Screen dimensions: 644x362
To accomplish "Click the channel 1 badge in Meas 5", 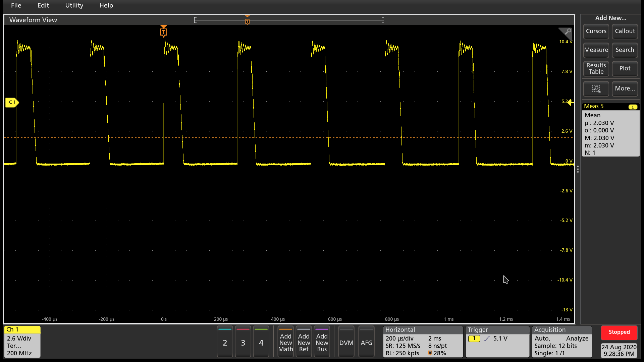I will coord(633,107).
